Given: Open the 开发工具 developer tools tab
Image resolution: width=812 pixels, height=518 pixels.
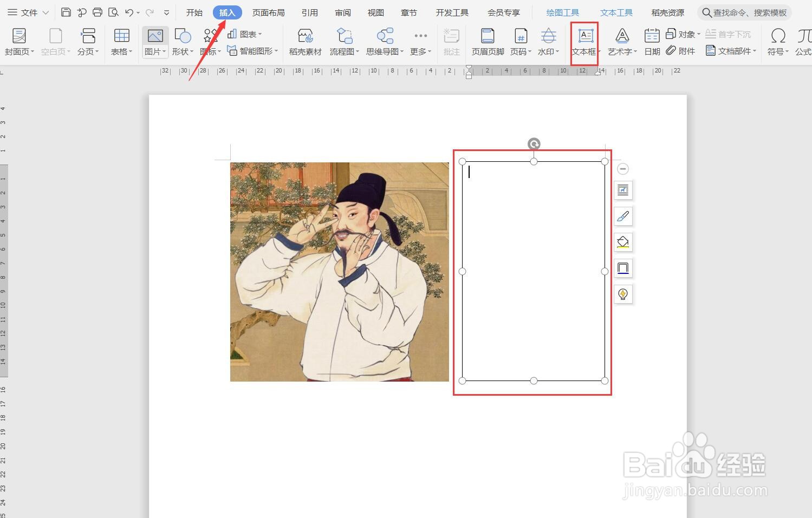Looking at the screenshot, I should (x=452, y=12).
